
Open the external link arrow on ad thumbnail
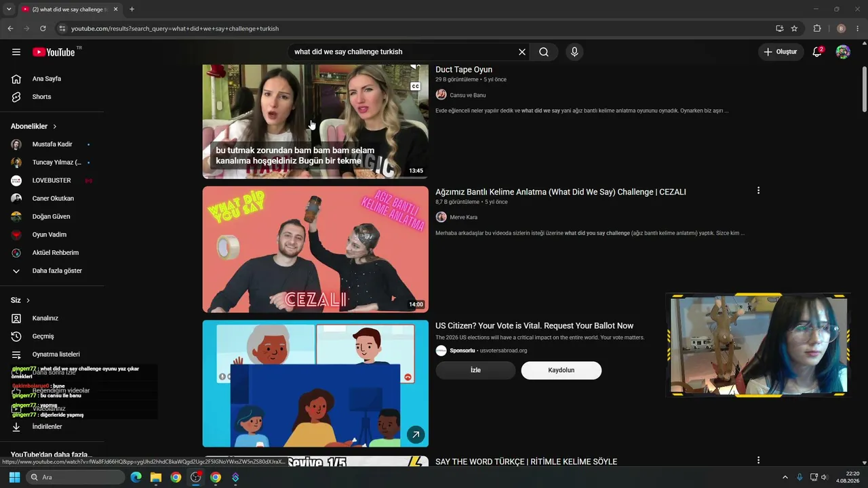416,434
